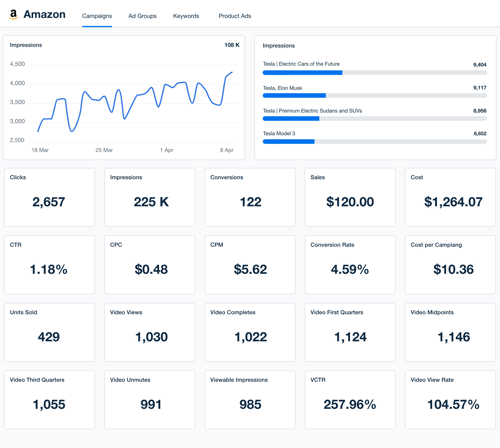
Task: Click the Conversion Rate value 4.59%
Action: point(350,269)
